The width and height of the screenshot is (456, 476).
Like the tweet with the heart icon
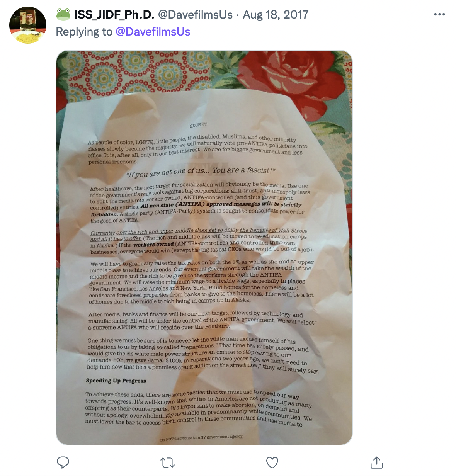[272, 462]
